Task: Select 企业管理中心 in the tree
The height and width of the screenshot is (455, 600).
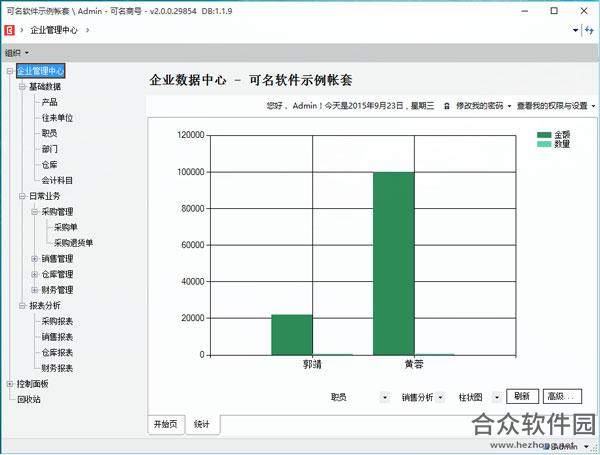Action: tap(41, 71)
